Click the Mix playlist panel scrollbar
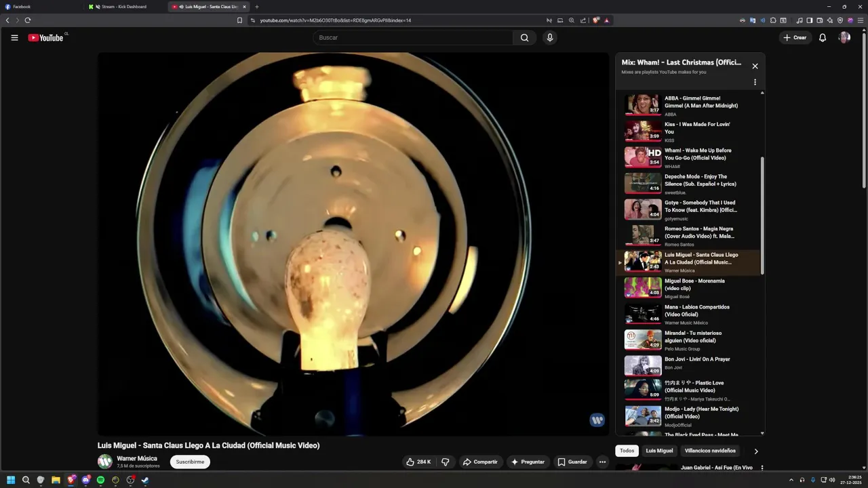The width and height of the screenshot is (868, 488). (x=762, y=215)
